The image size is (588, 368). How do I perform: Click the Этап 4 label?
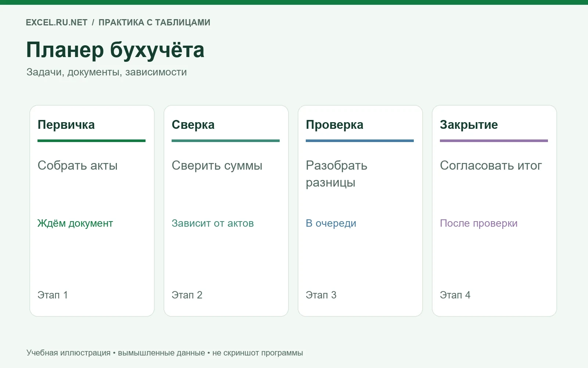tap(455, 295)
